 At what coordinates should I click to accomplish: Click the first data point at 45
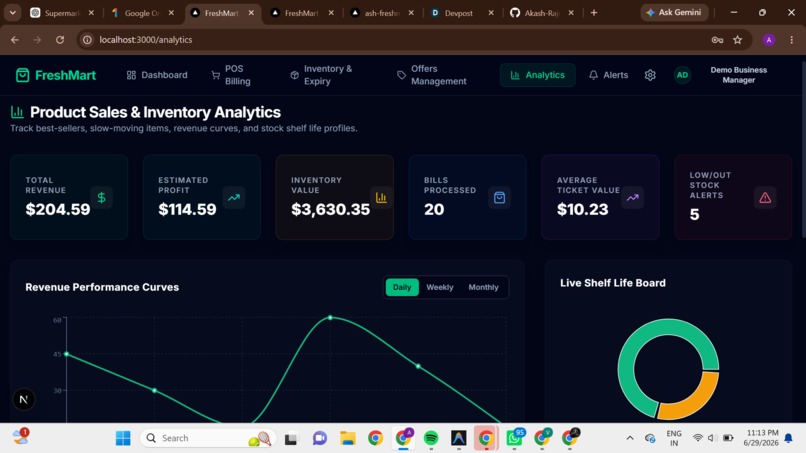point(67,354)
